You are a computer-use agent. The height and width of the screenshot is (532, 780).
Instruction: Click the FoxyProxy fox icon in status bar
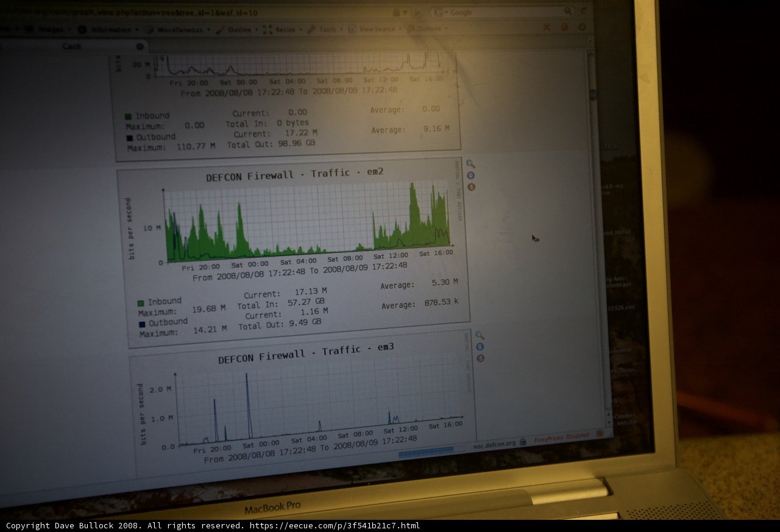(x=600, y=433)
